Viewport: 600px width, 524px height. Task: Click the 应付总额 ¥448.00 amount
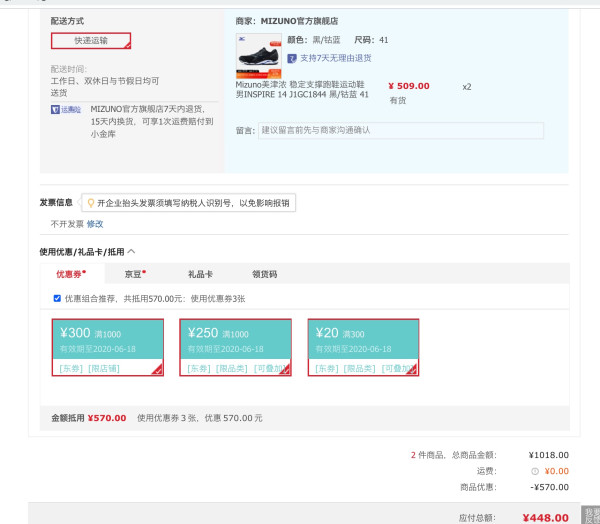[546, 518]
